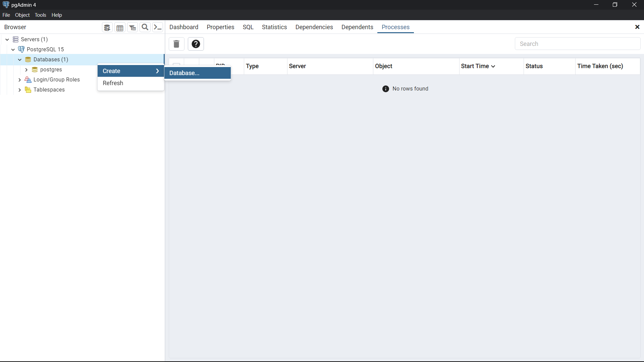Open the Tools menu
This screenshot has width=644, height=362.
coord(41,15)
